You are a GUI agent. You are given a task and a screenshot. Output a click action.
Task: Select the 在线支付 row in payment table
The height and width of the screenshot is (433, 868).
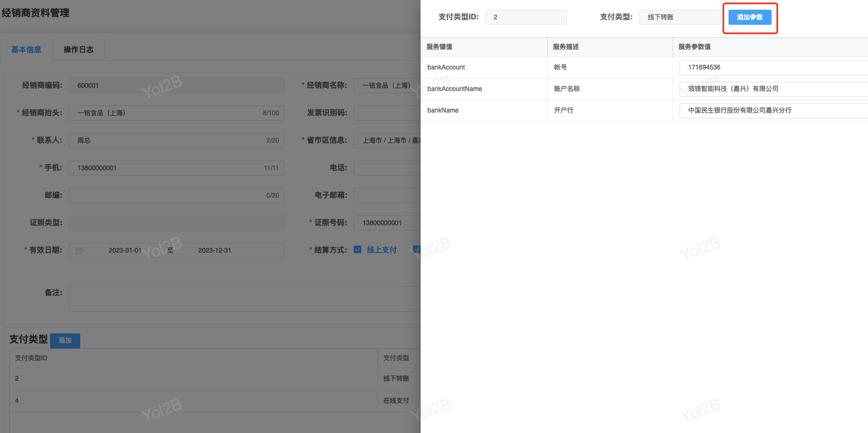point(215,401)
